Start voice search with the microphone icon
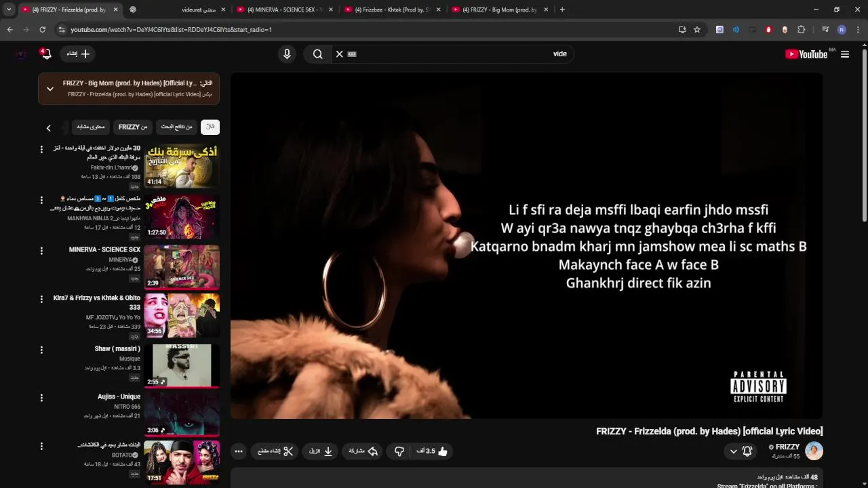 tap(287, 54)
